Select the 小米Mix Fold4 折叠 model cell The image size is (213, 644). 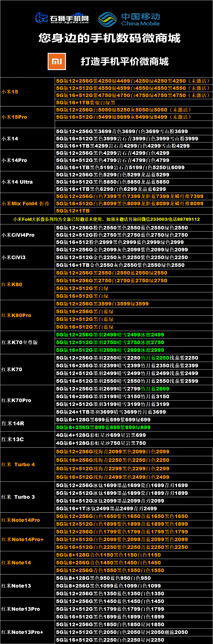pos(25,204)
